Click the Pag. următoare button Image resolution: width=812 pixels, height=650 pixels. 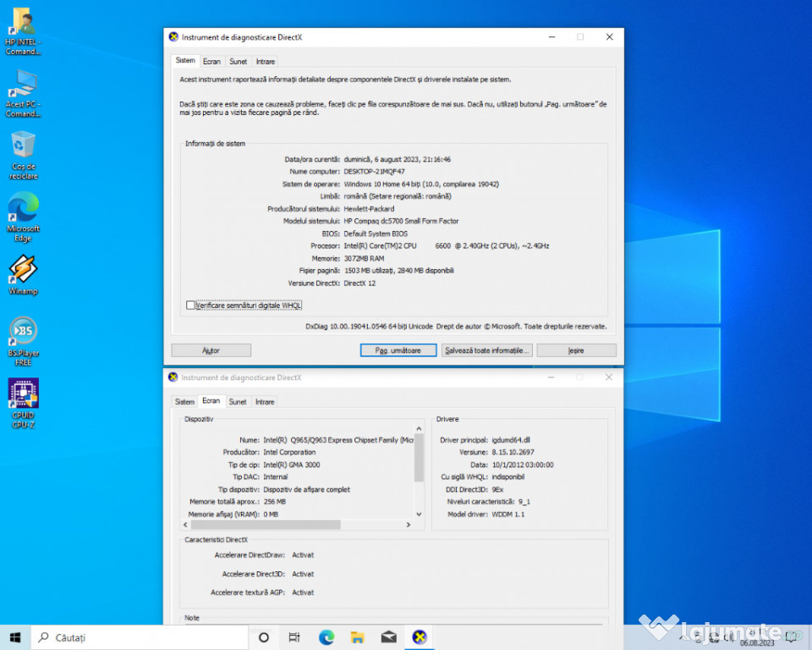point(398,350)
